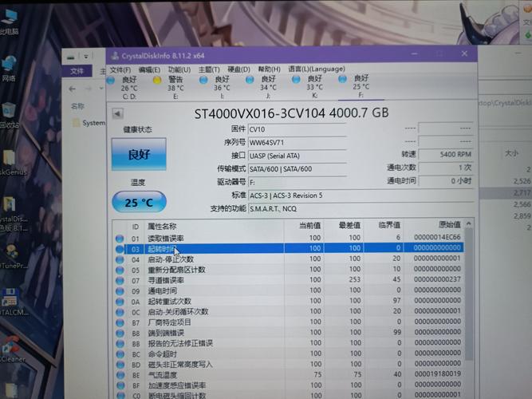Screen dimensions: 532x399
Task: Click status icon of row BE 气流温度
Action: point(120,375)
